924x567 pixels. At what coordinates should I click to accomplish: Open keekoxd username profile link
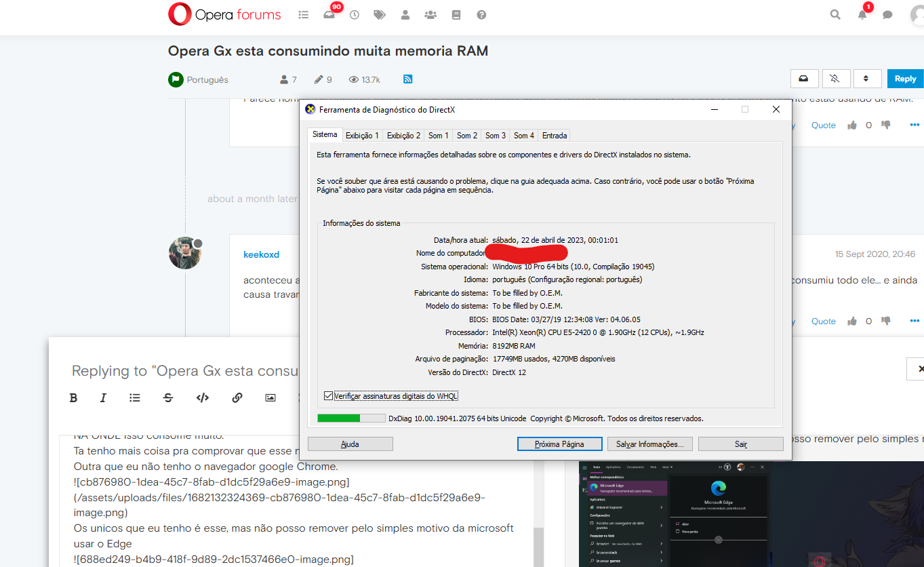click(261, 254)
